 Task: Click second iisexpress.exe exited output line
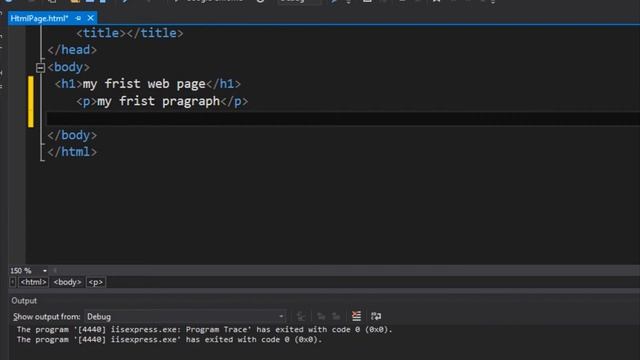tap(169, 340)
